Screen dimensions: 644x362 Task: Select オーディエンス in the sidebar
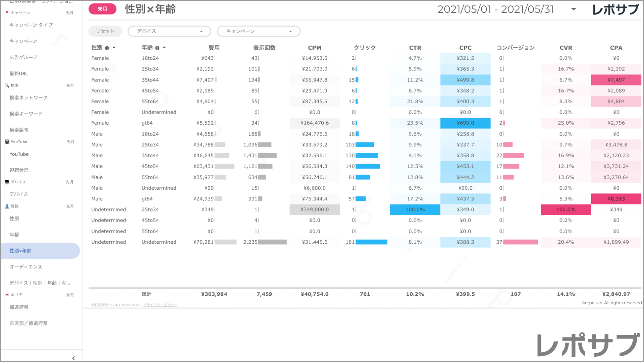coord(26,267)
